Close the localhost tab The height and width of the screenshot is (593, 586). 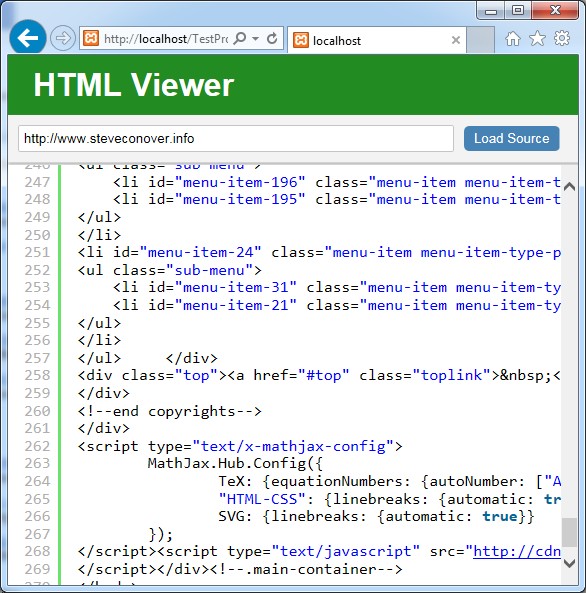click(456, 40)
